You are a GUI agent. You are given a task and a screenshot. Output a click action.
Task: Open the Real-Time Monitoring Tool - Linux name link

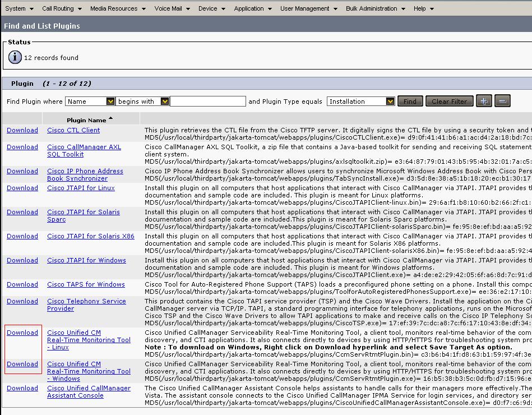[89, 340]
